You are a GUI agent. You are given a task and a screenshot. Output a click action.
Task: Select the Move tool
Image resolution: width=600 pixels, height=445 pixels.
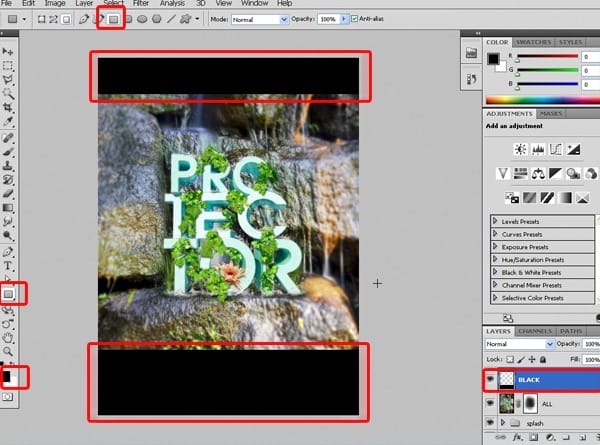pyautogui.click(x=8, y=52)
